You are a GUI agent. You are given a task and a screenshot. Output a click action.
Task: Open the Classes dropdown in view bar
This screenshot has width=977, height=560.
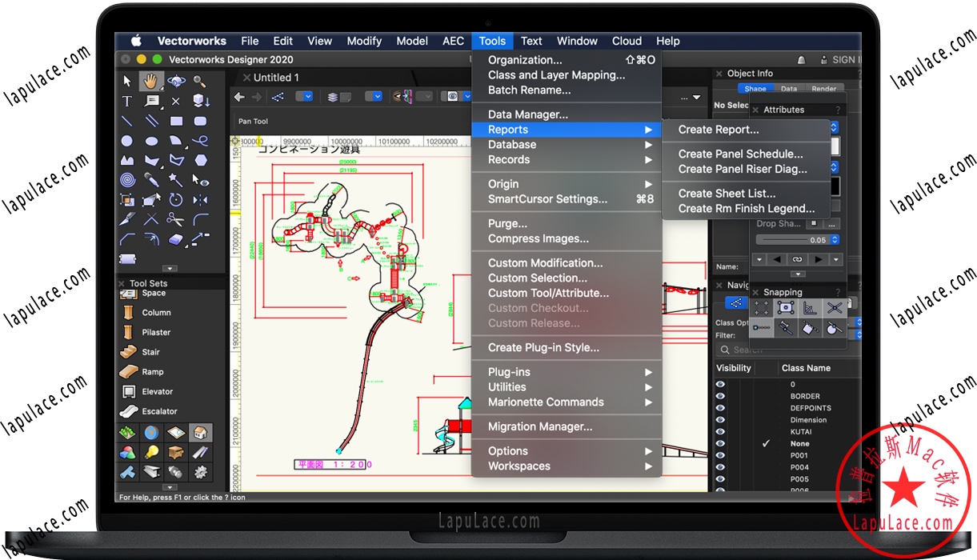coord(305,97)
